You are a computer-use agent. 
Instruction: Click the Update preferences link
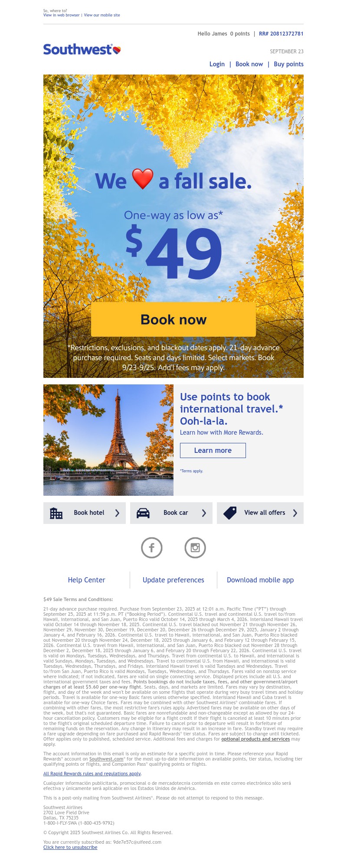tap(173, 580)
